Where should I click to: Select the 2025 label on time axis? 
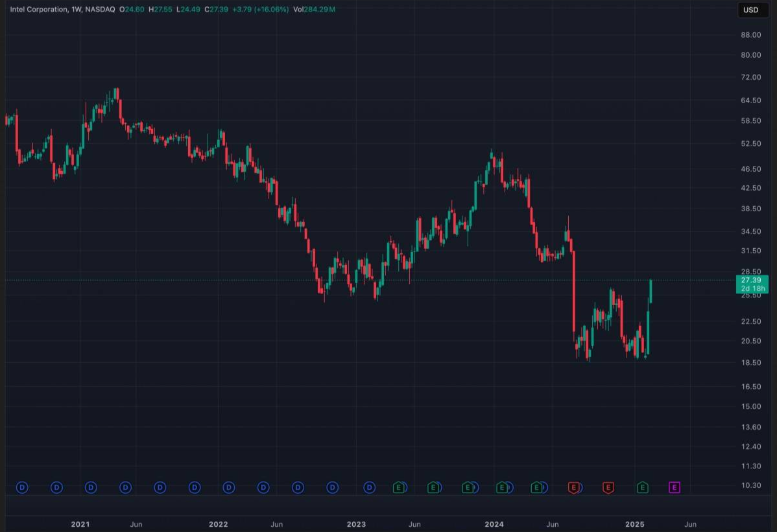point(634,524)
